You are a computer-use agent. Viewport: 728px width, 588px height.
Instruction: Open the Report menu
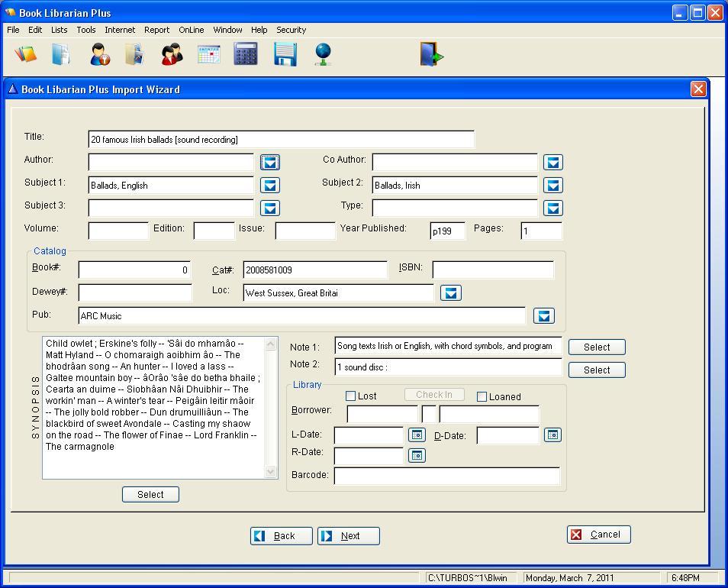pyautogui.click(x=156, y=30)
